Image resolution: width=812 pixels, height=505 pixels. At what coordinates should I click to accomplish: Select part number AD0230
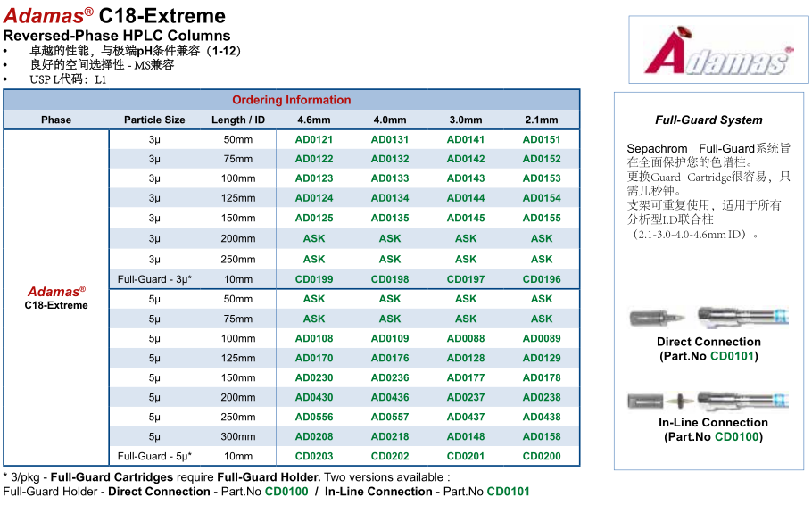(314, 377)
